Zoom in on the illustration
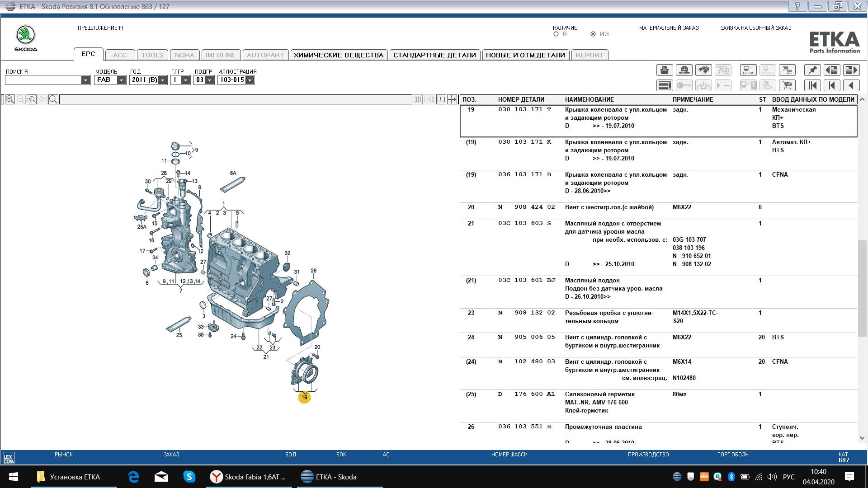Viewport: 868px width, 488px height. [10, 99]
